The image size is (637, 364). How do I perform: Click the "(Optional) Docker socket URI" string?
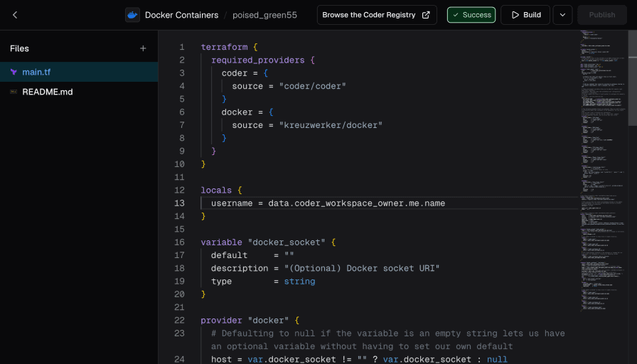[362, 268]
